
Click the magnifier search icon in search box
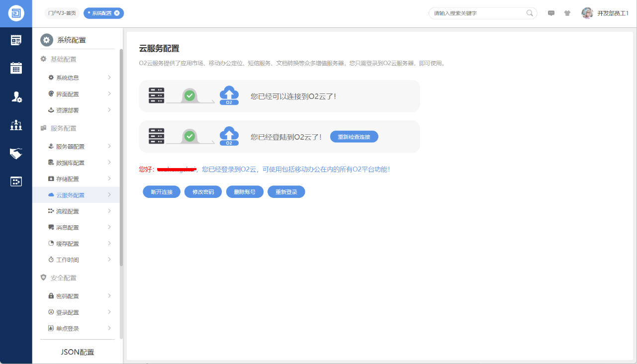[x=530, y=13]
